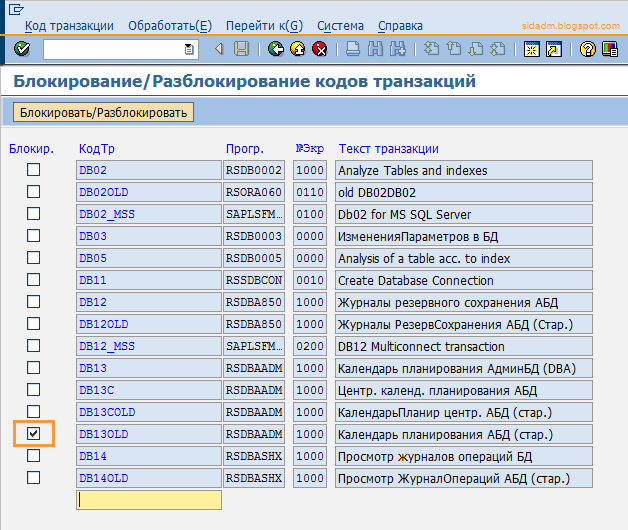Click the КодТр column header
Screen dimensions: 628x530
(x=97, y=149)
